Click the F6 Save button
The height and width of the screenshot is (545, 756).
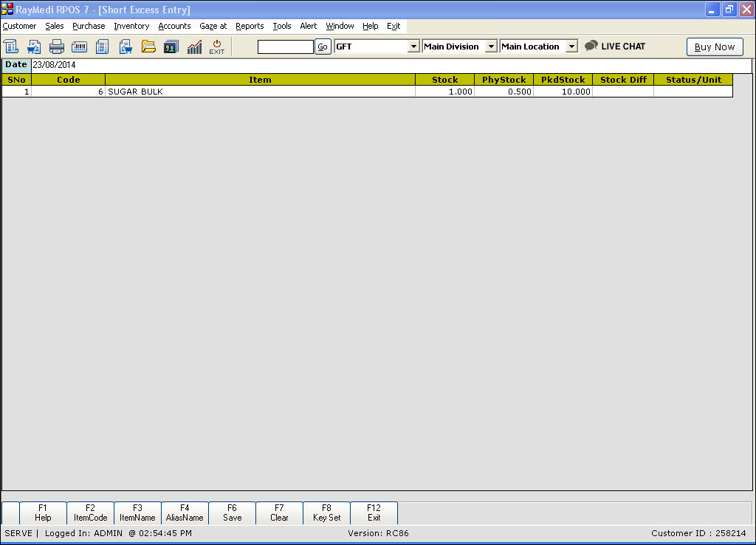(232, 513)
